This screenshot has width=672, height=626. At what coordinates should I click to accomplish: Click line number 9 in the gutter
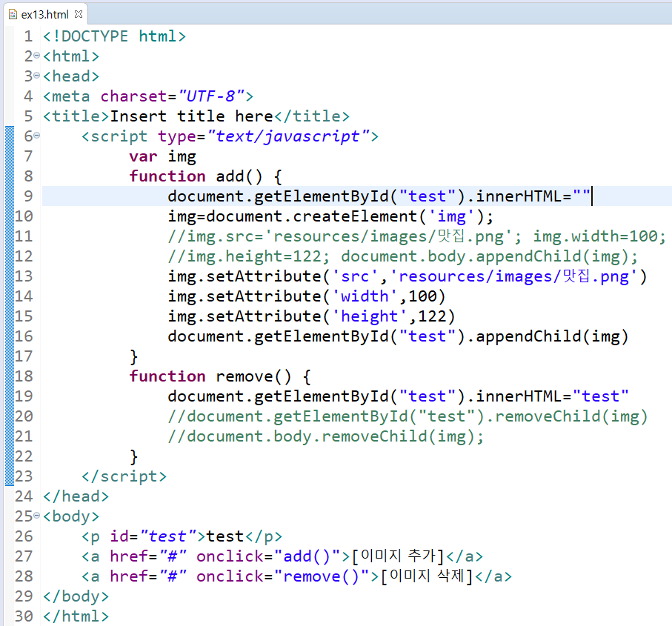coord(28,196)
